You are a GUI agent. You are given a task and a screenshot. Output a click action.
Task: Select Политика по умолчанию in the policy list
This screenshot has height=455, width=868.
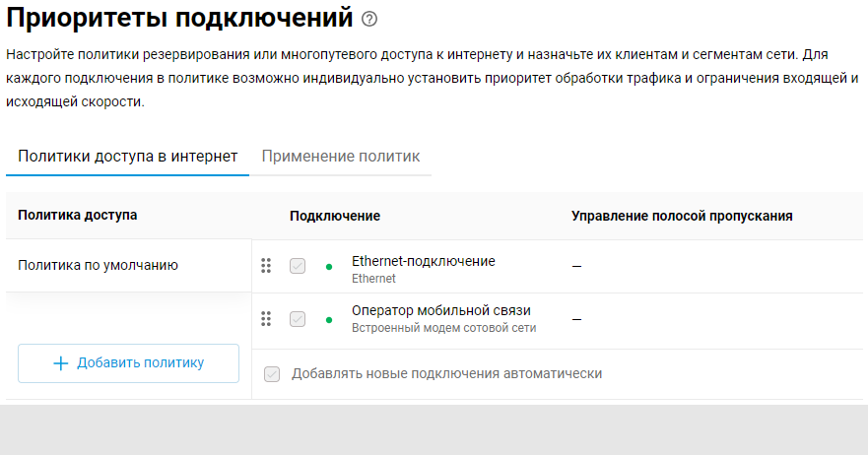tap(99, 265)
